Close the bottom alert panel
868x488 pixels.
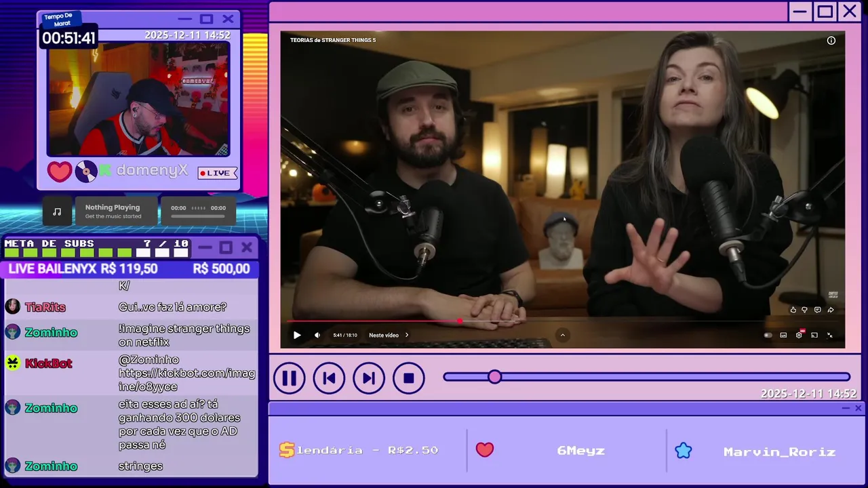click(x=858, y=408)
